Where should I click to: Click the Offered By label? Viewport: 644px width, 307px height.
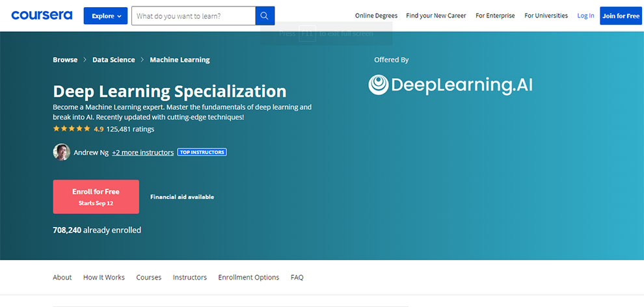tap(391, 59)
